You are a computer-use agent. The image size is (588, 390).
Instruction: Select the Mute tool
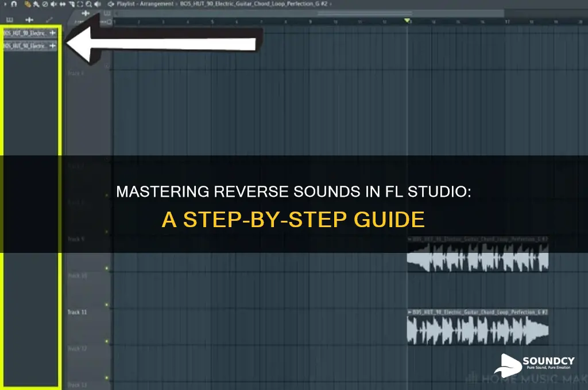[x=53, y=4]
